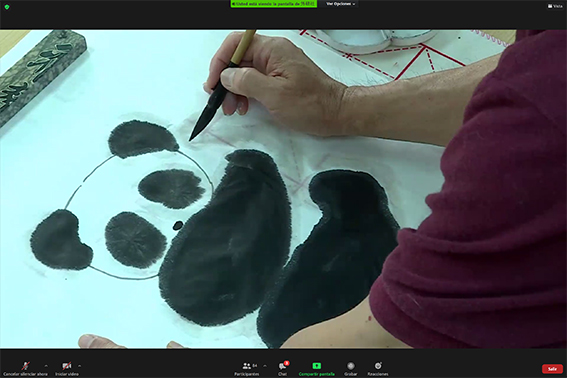
Task: Start recording with the Grabar button
Action: pyautogui.click(x=350, y=369)
